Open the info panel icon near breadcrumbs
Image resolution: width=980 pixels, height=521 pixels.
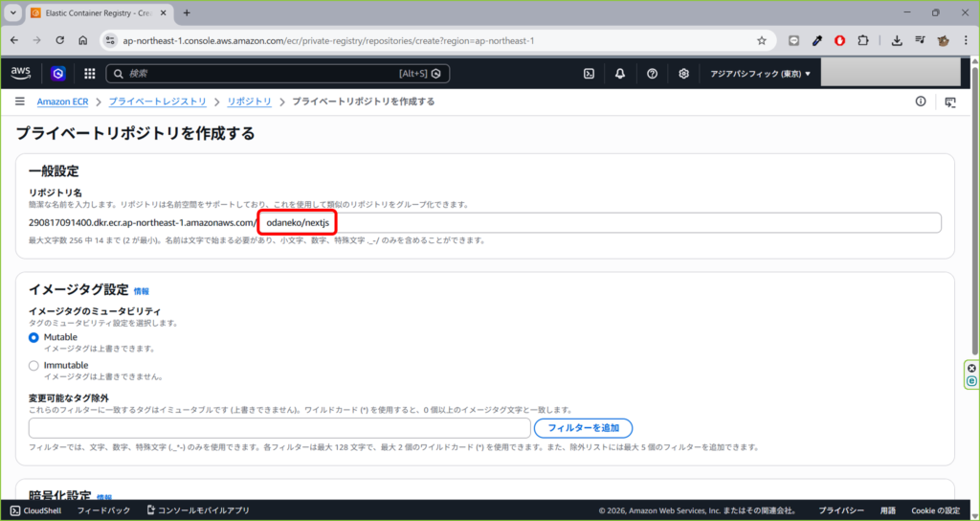coord(921,102)
